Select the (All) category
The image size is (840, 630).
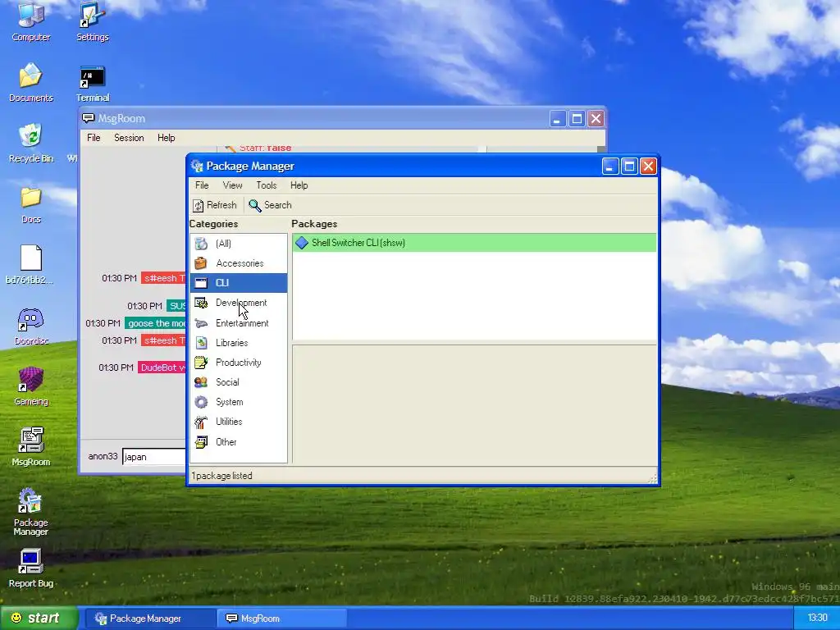click(x=239, y=243)
